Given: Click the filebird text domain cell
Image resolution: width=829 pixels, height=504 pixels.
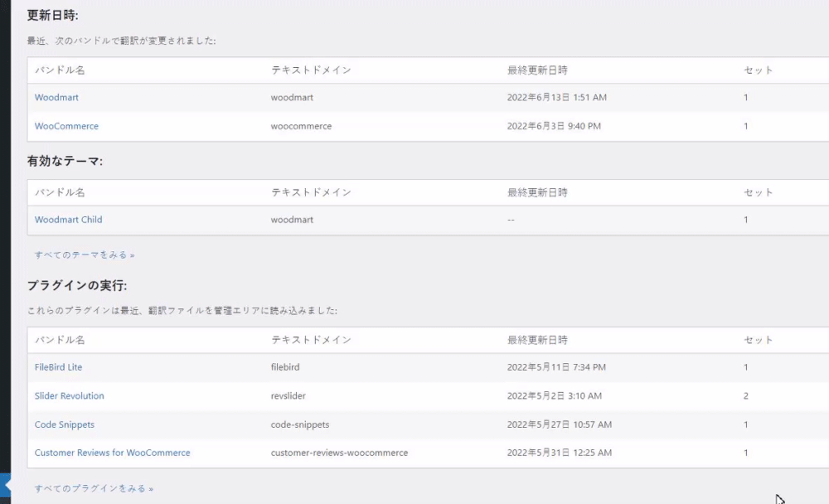Looking at the screenshot, I should point(284,367).
